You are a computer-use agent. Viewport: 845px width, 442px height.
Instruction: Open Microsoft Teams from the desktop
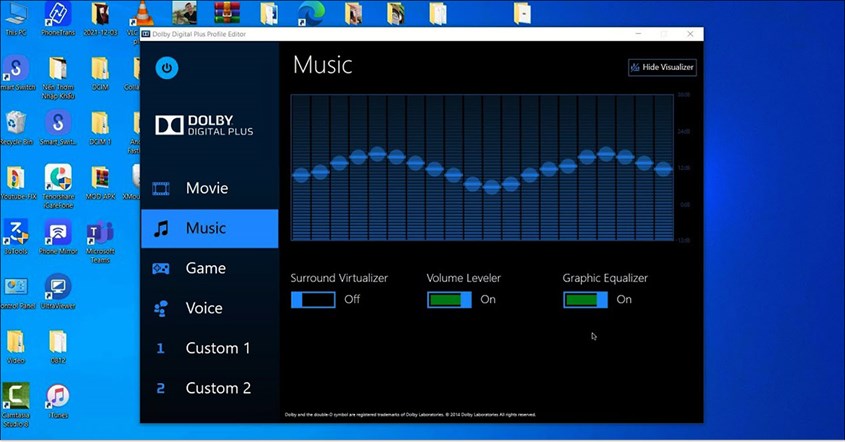pyautogui.click(x=100, y=242)
